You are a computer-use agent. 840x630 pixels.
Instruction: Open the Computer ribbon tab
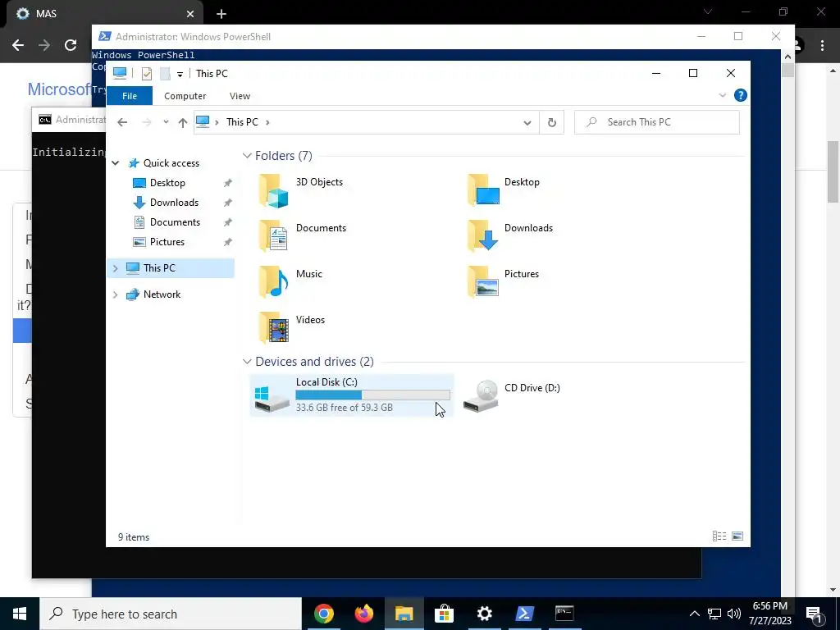[185, 96]
